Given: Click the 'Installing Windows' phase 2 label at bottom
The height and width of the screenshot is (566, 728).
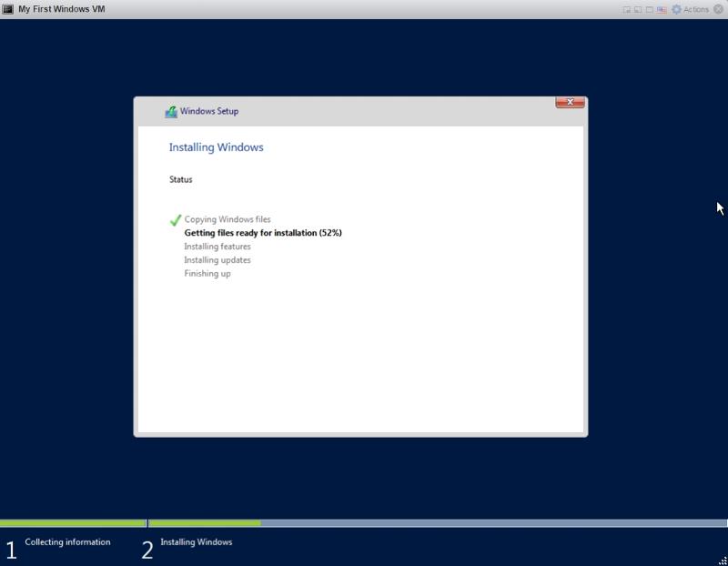Looking at the screenshot, I should pos(197,541).
